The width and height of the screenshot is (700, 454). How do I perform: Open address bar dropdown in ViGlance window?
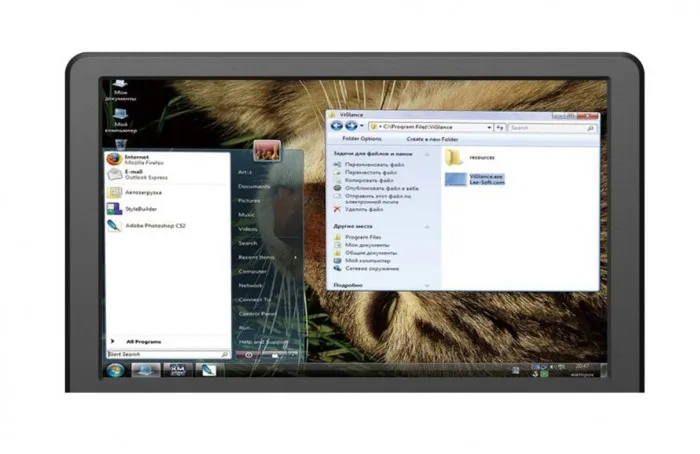click(489, 128)
